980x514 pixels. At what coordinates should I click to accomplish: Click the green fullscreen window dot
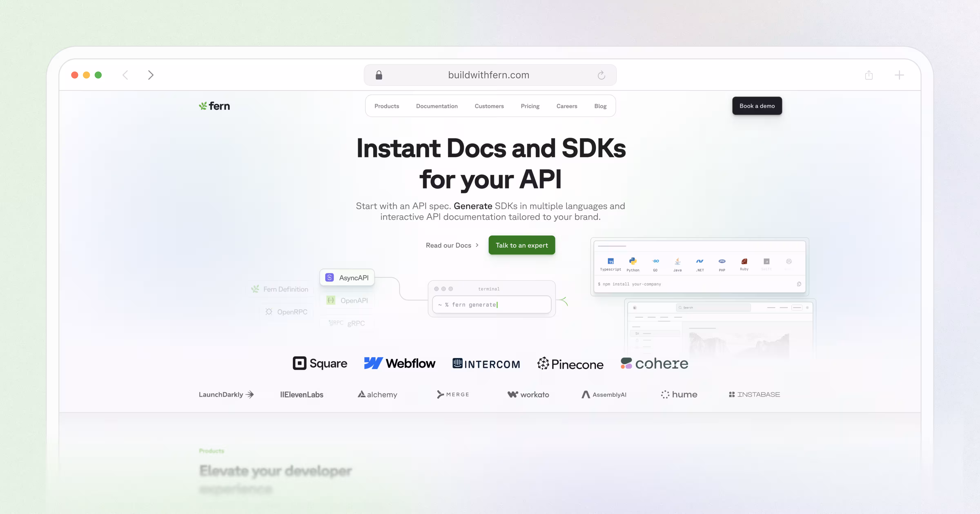point(98,75)
